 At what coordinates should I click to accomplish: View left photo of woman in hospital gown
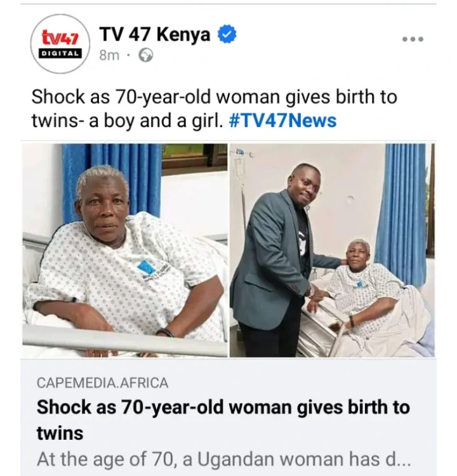(125, 250)
